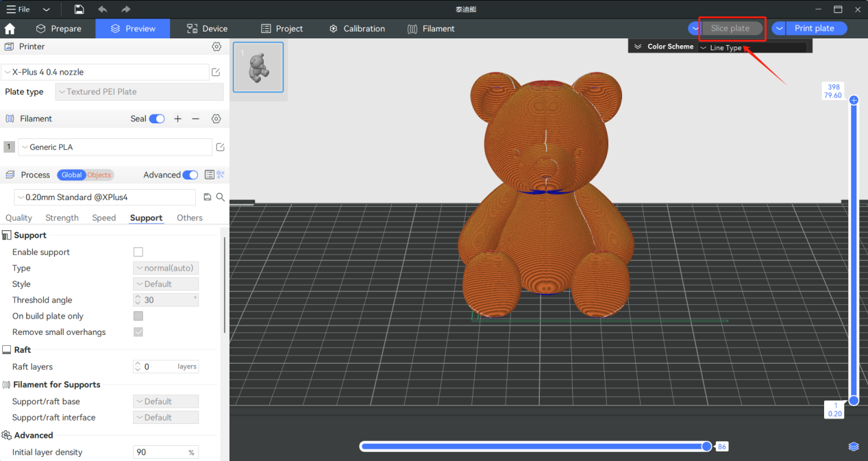
Task: Click the Filament section icon
Action: (10, 119)
